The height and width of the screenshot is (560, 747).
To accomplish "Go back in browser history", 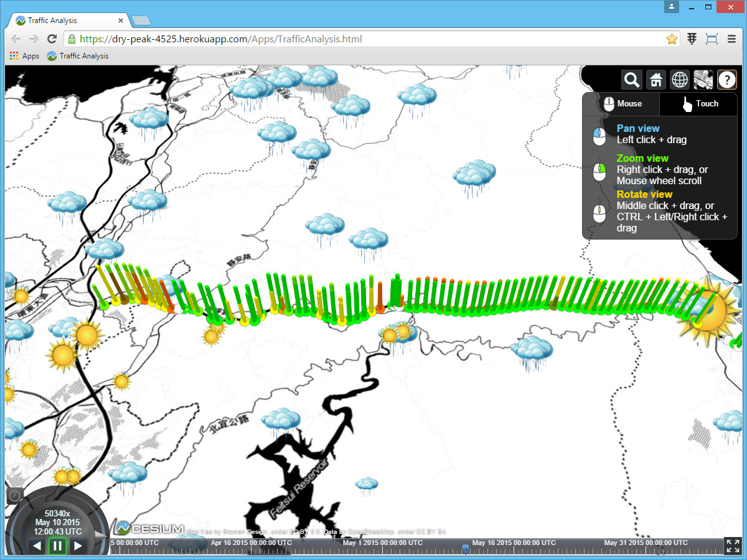I will point(17,39).
